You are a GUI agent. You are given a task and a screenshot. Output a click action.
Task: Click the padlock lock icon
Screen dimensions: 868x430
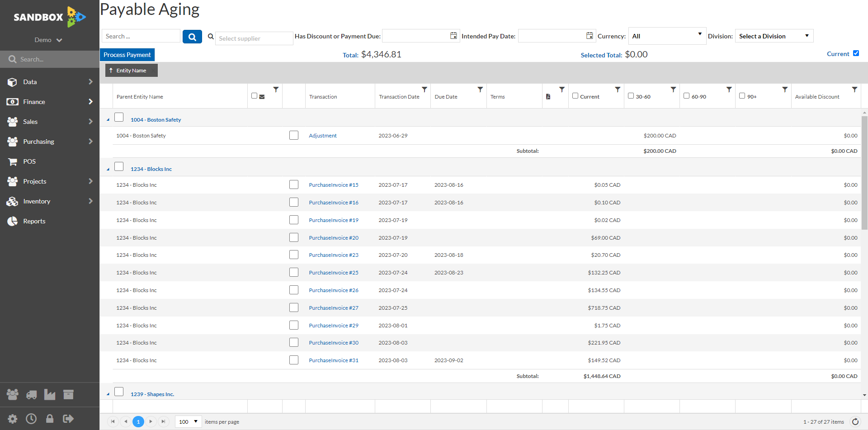coord(50,419)
